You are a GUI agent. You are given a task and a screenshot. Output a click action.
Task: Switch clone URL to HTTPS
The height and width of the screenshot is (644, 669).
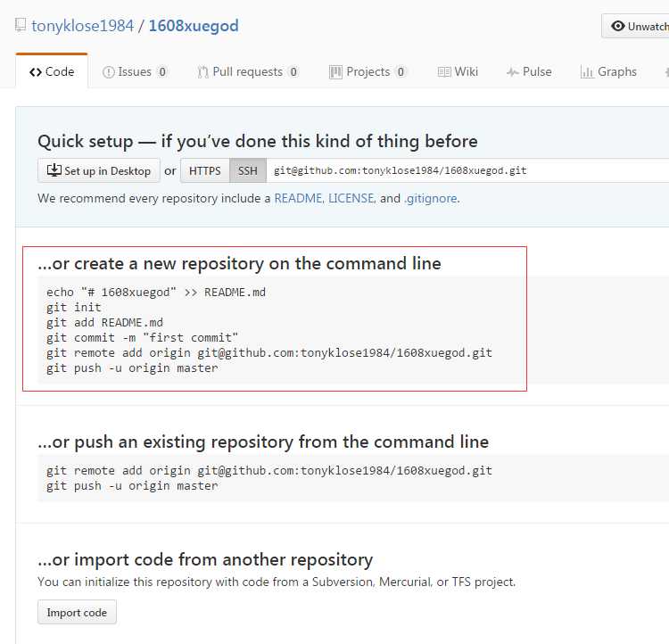tap(205, 170)
